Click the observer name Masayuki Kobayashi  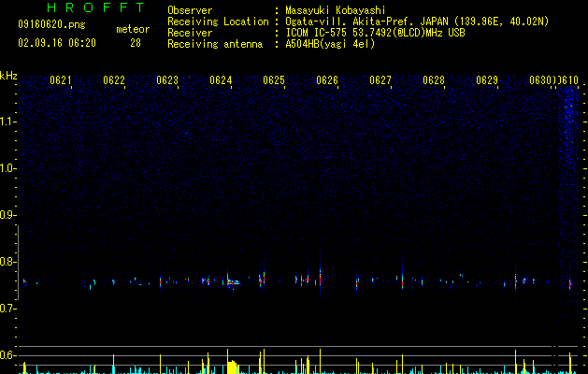click(336, 10)
